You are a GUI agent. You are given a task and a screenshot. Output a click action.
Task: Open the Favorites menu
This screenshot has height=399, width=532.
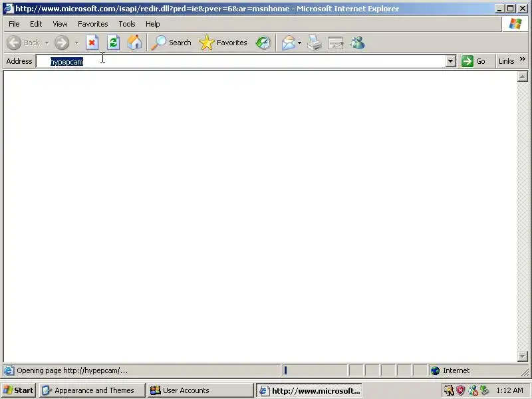92,24
